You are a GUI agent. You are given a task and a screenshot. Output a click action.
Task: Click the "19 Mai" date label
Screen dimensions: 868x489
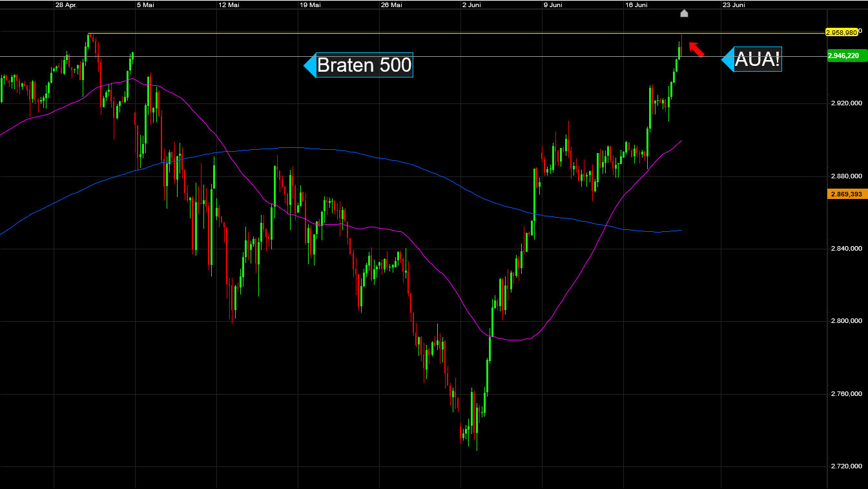(310, 5)
